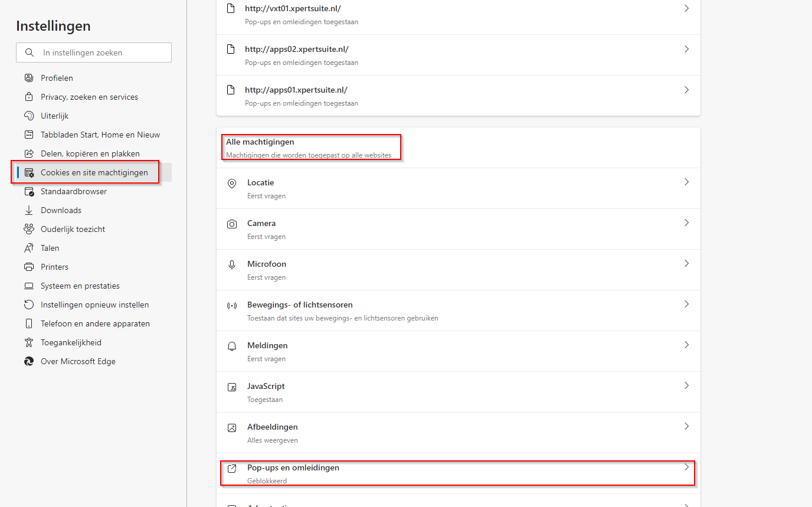Select Cookies en site machtigingen menu
The height and width of the screenshot is (507, 812).
[x=94, y=172]
